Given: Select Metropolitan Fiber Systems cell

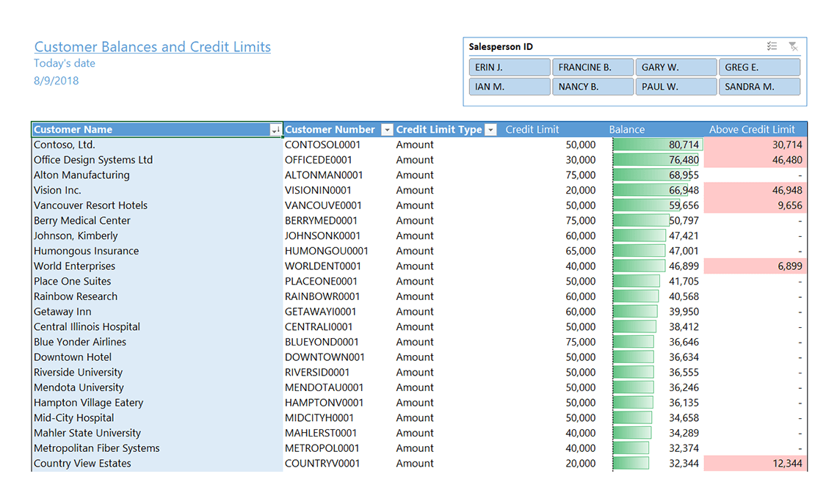Looking at the screenshot, I should 157,448.
